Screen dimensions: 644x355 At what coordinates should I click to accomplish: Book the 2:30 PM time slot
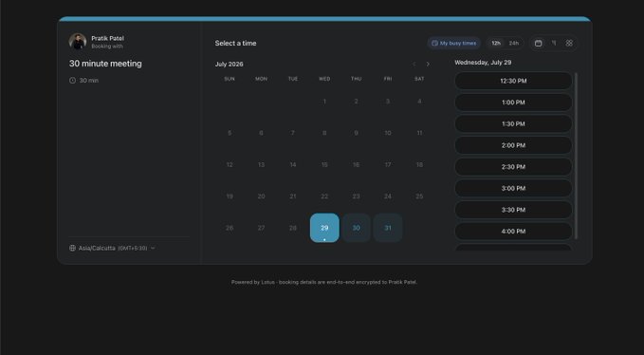513,167
